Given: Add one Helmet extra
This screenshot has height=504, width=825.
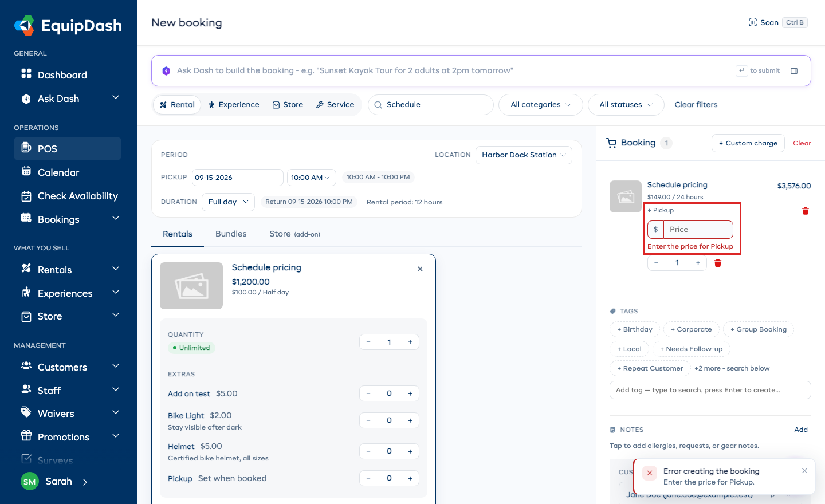Looking at the screenshot, I should pyautogui.click(x=410, y=451).
